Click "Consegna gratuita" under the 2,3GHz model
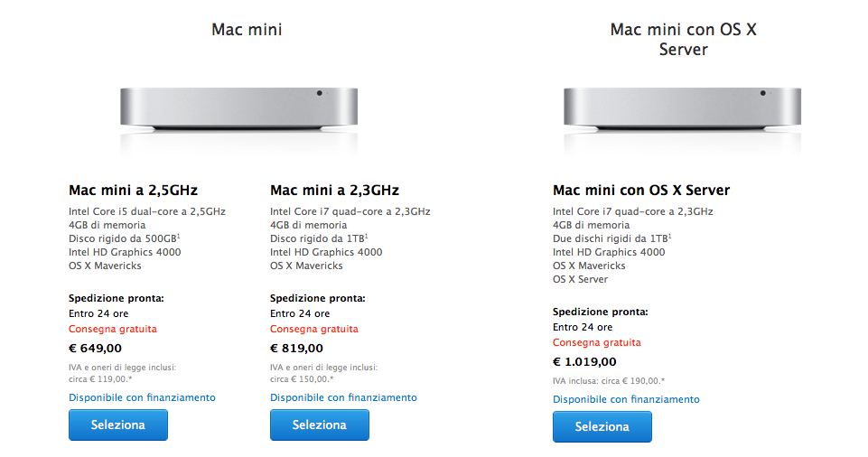Screen dimensions: 868x457 (x=313, y=329)
